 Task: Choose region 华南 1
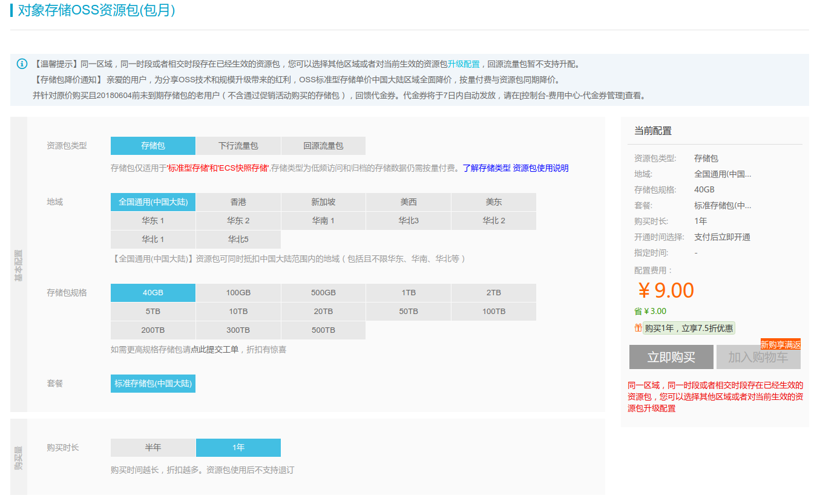pos(323,221)
